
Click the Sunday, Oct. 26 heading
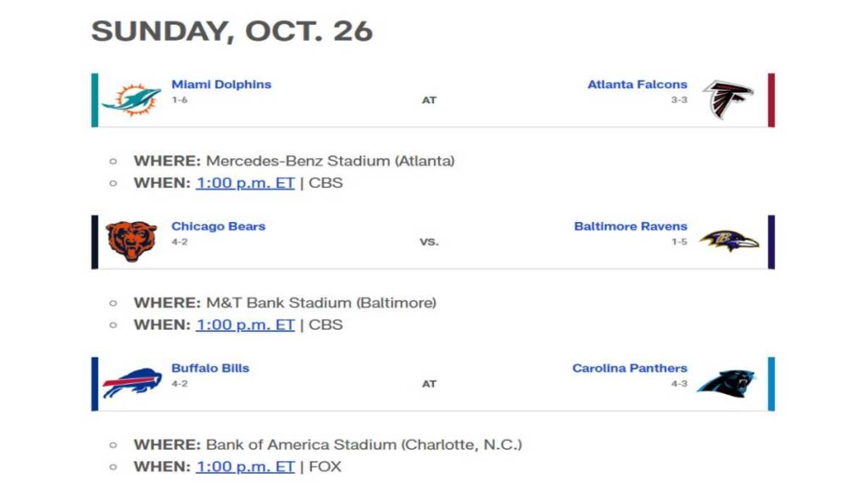coord(231,31)
